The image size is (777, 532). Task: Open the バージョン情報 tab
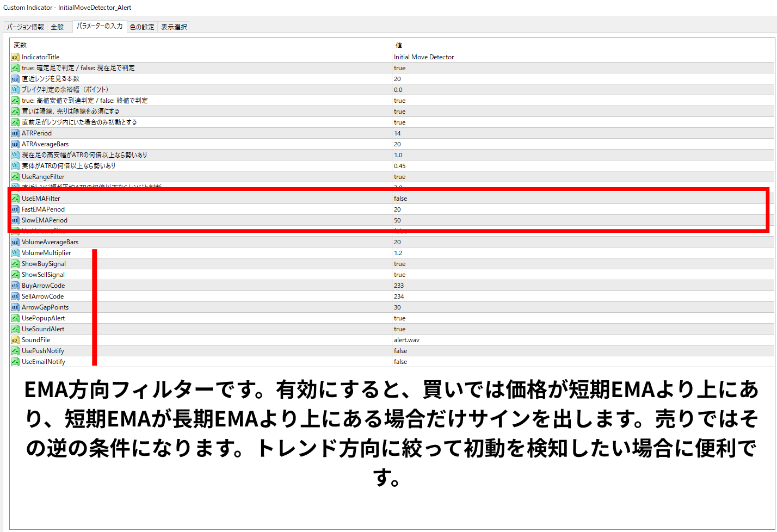coord(26,27)
